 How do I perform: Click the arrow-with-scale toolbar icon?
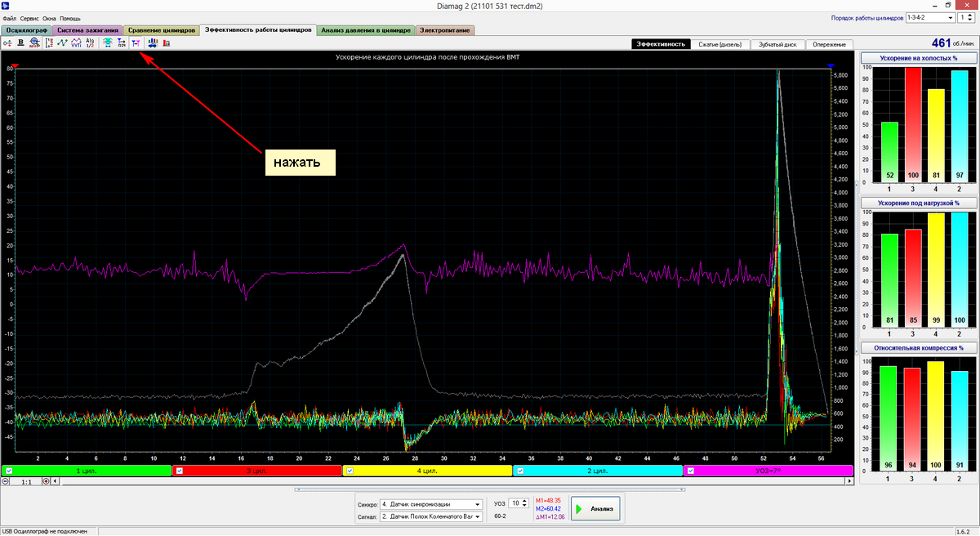pyautogui.click(x=122, y=42)
